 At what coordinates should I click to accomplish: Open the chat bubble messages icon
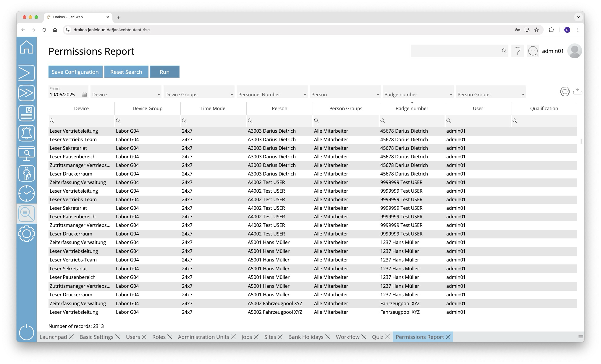point(533,51)
